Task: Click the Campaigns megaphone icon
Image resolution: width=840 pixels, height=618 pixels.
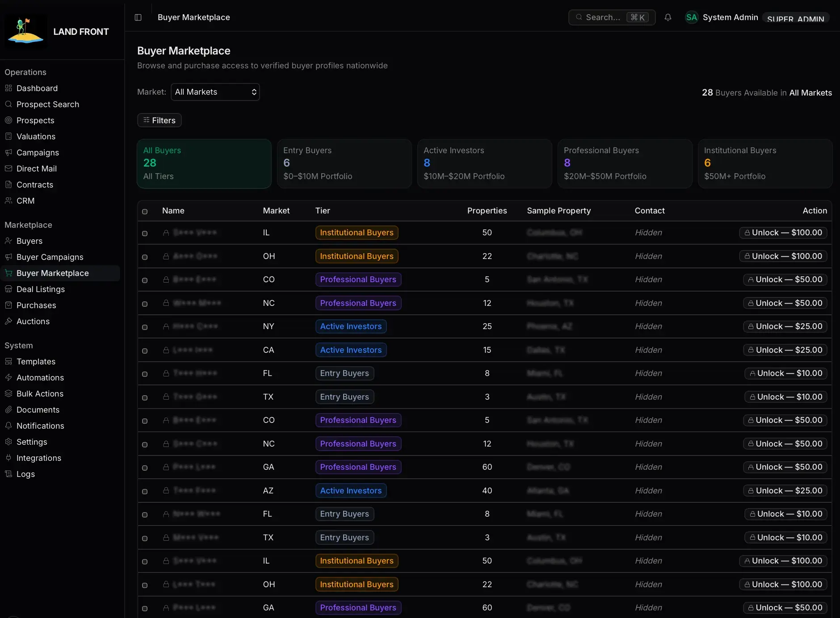Action: 8,152
